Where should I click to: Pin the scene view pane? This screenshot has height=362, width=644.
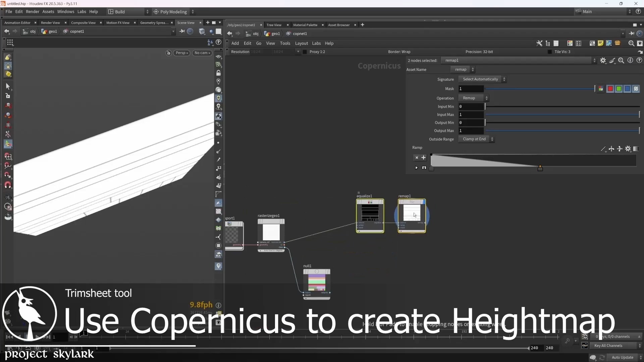click(182, 31)
